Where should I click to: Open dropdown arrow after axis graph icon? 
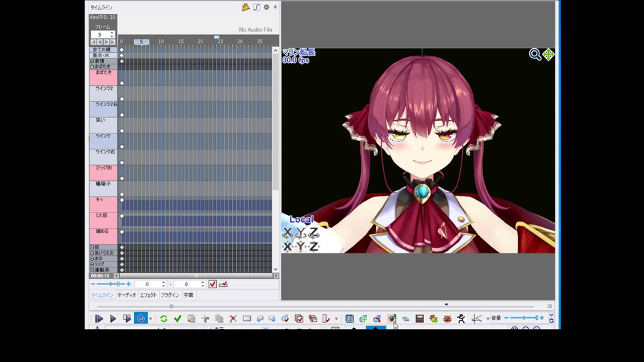click(x=488, y=318)
